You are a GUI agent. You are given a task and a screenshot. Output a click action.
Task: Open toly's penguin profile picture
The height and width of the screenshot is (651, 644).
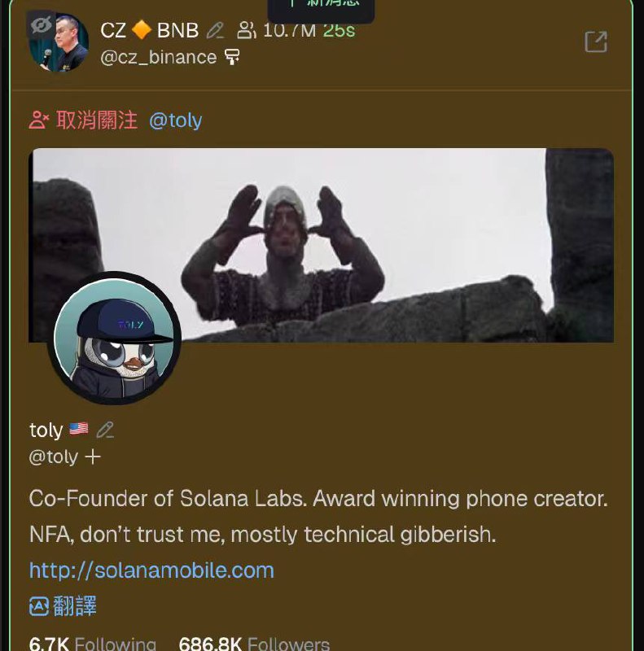tap(114, 338)
